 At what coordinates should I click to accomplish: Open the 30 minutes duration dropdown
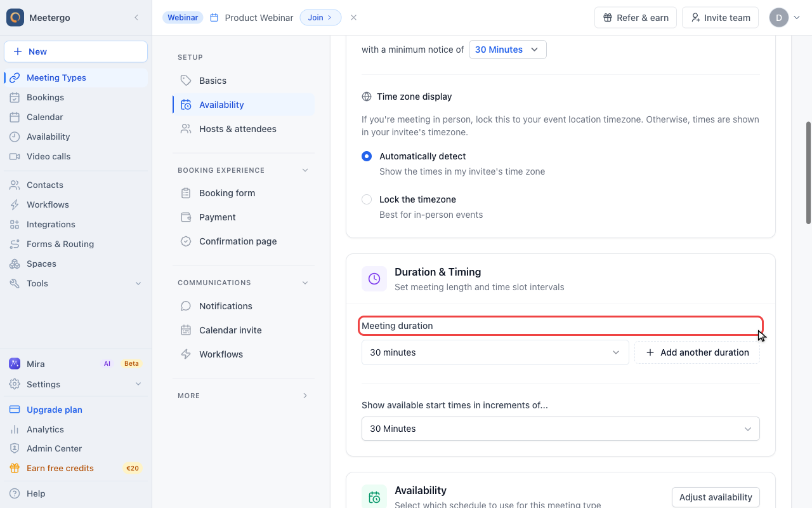495,352
